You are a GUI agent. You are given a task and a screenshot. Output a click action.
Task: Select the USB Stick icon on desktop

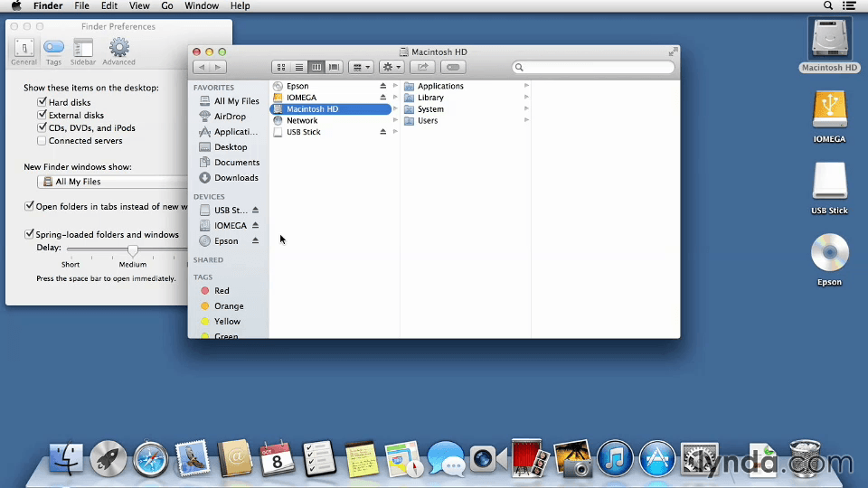pos(829,181)
